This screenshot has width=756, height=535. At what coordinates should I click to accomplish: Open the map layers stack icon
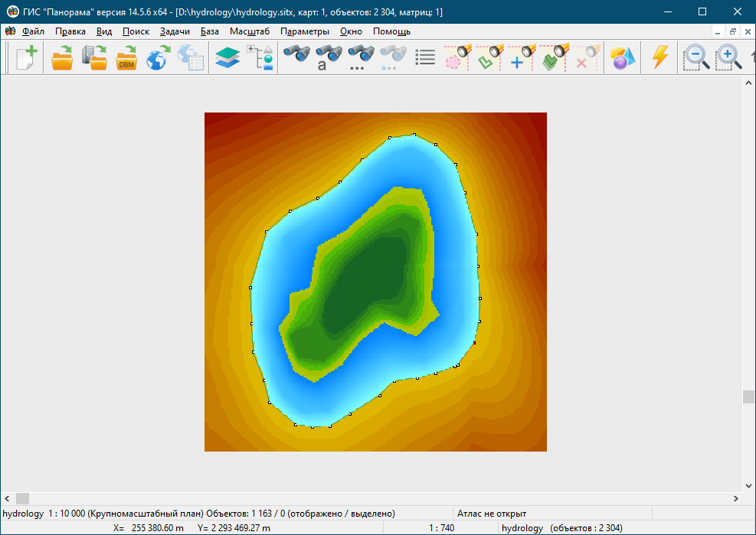pyautogui.click(x=227, y=58)
